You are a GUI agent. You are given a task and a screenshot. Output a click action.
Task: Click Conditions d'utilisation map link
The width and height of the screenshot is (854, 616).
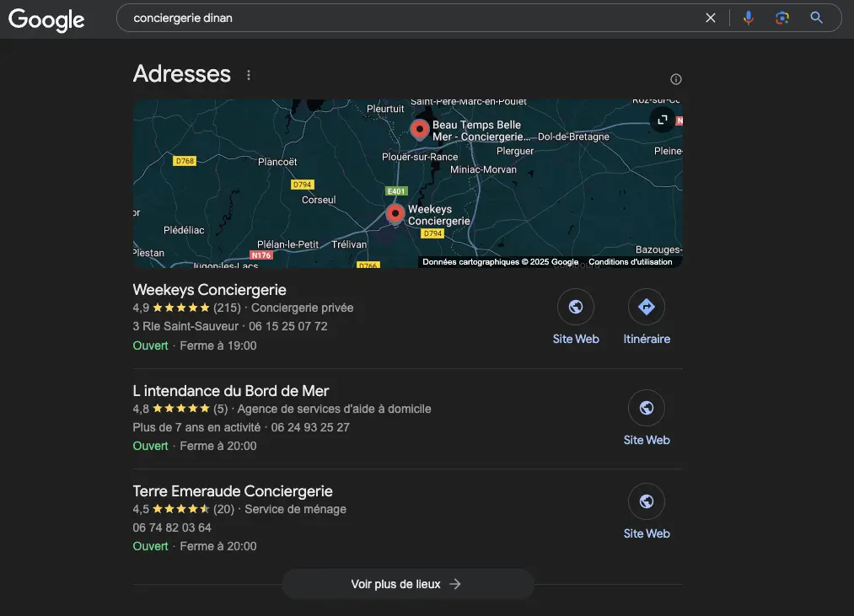[630, 262]
